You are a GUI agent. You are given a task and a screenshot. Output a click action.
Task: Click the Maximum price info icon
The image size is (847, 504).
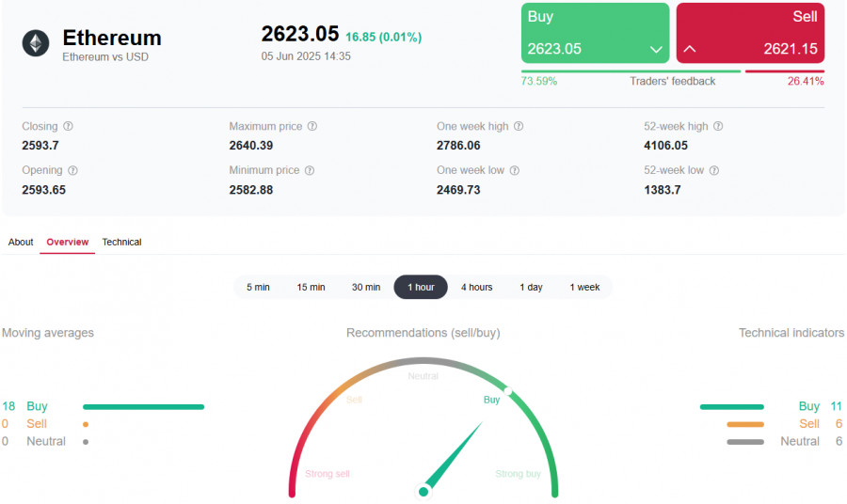click(312, 126)
